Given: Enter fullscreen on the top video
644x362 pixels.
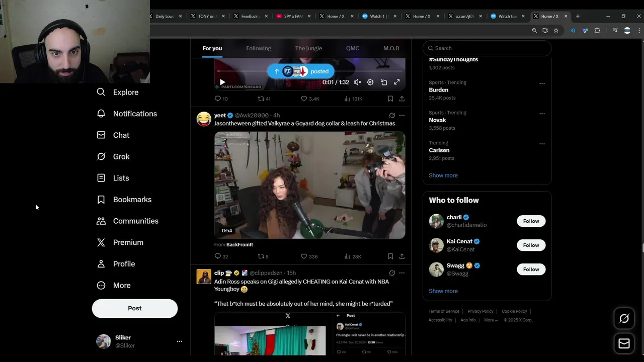Looking at the screenshot, I should pos(397,82).
